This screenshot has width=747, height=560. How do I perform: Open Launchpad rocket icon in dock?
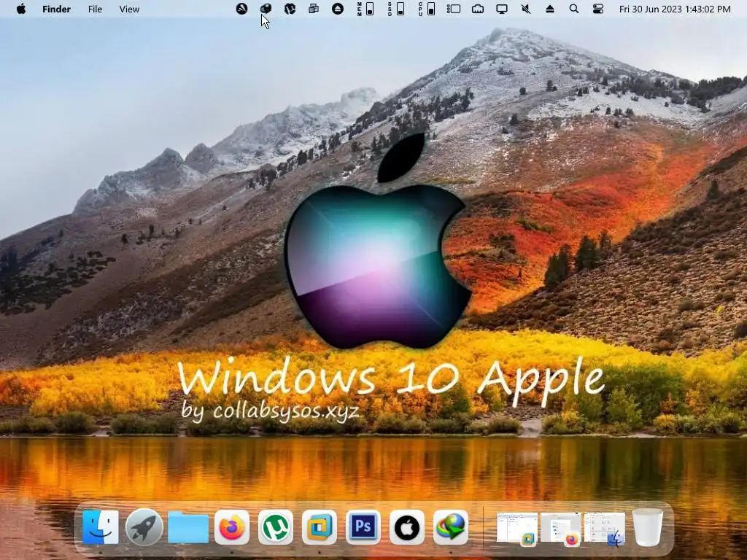pyautogui.click(x=144, y=527)
